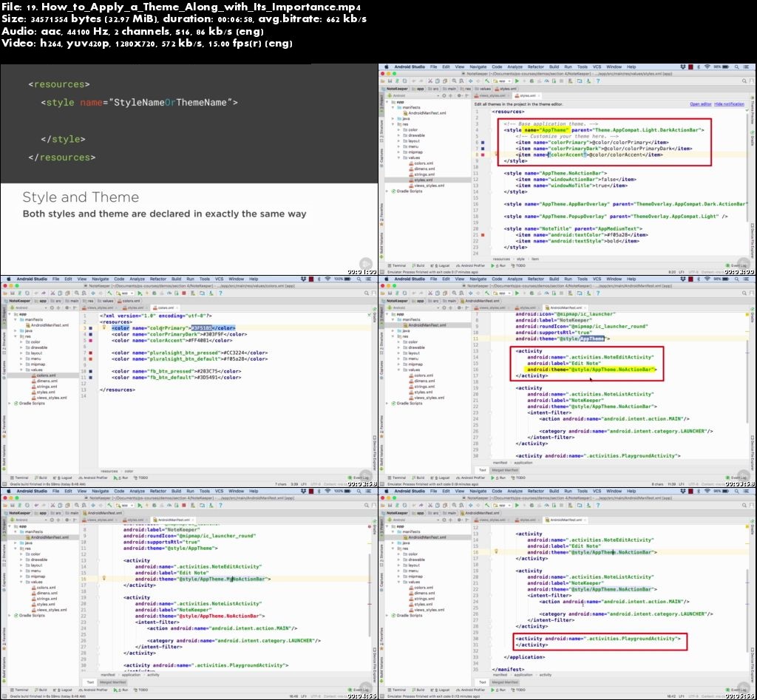Click the Help icon in colors.xml frame toolbar

pos(220,293)
